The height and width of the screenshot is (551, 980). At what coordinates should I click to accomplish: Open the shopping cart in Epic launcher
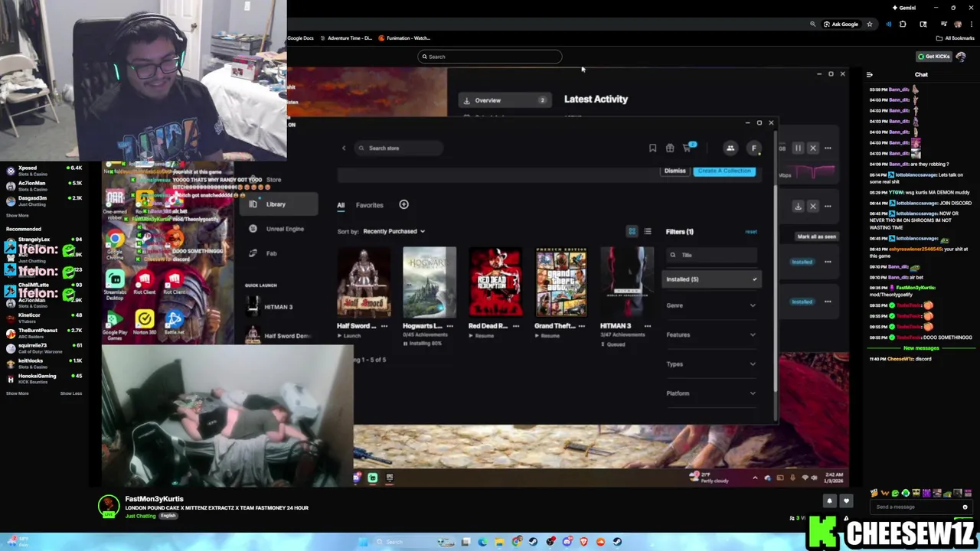[688, 148]
